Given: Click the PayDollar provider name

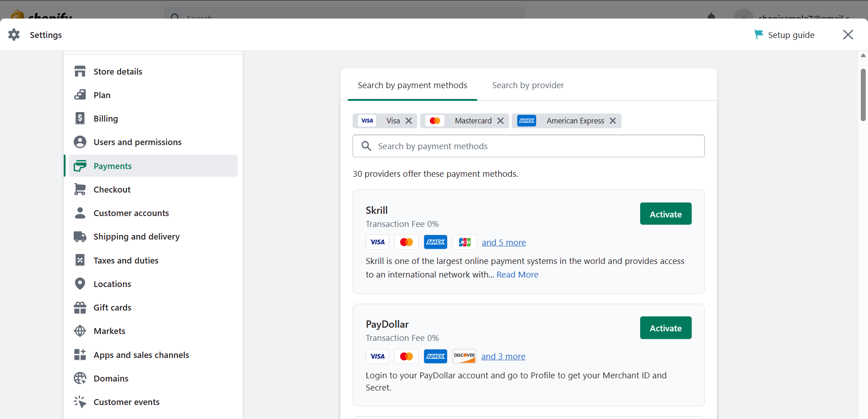Looking at the screenshot, I should [x=387, y=324].
